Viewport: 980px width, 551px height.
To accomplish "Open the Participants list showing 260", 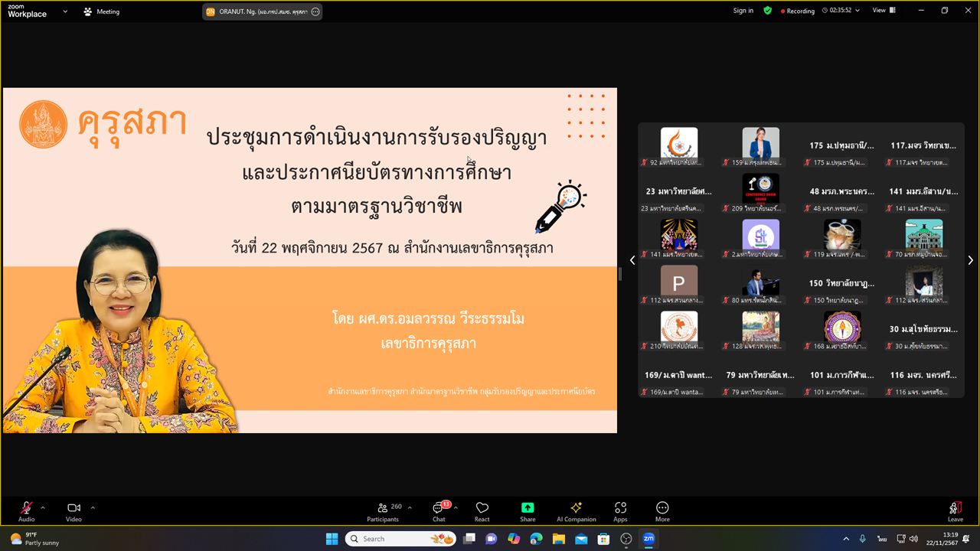I will pos(383,510).
